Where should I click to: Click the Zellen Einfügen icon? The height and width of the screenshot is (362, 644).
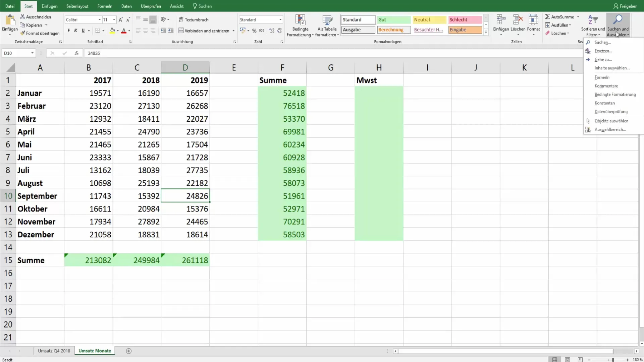point(501,20)
